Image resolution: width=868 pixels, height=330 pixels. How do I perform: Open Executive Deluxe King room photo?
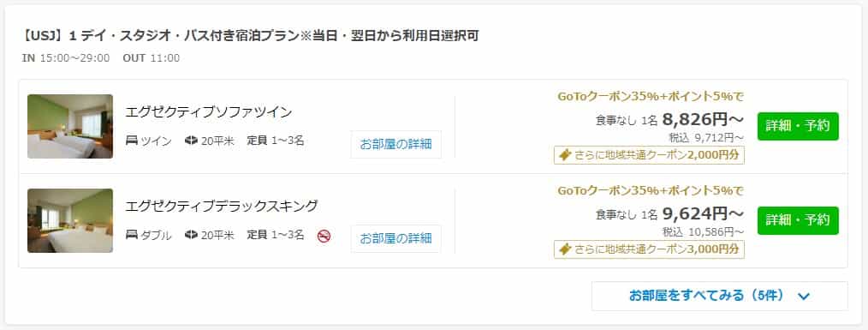[70, 221]
